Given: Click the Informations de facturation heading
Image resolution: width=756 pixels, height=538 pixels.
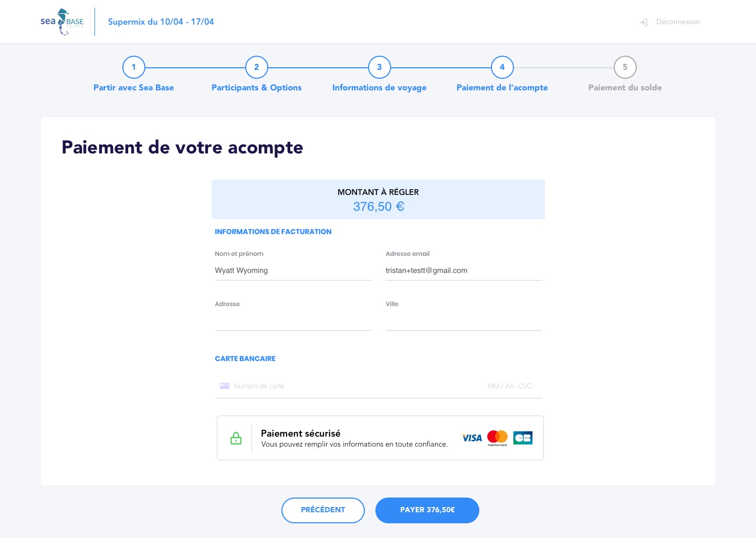Looking at the screenshot, I should (273, 232).
